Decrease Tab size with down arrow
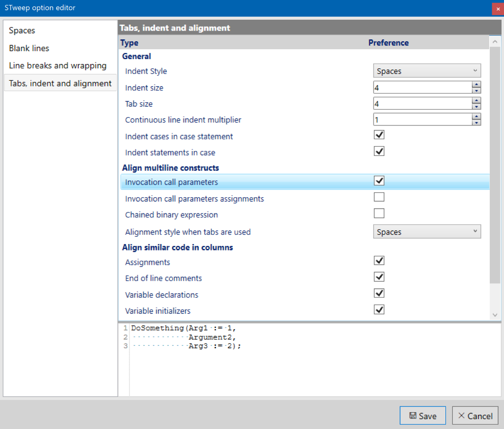 click(476, 107)
